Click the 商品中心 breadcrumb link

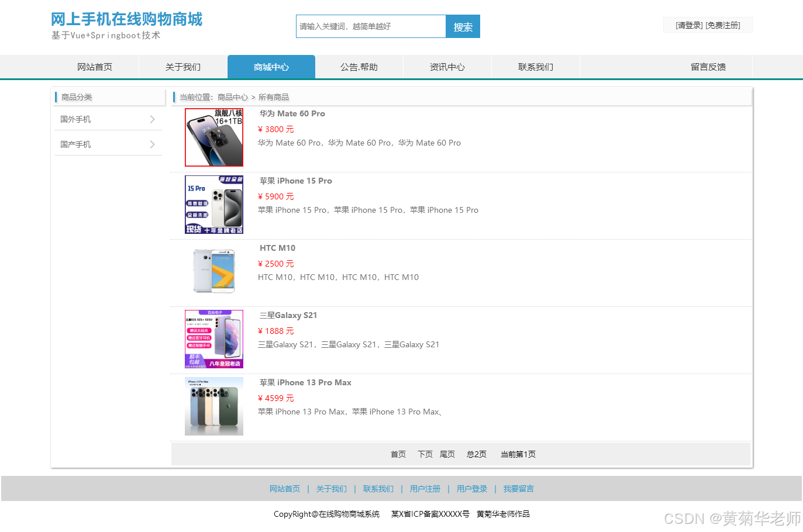point(233,97)
